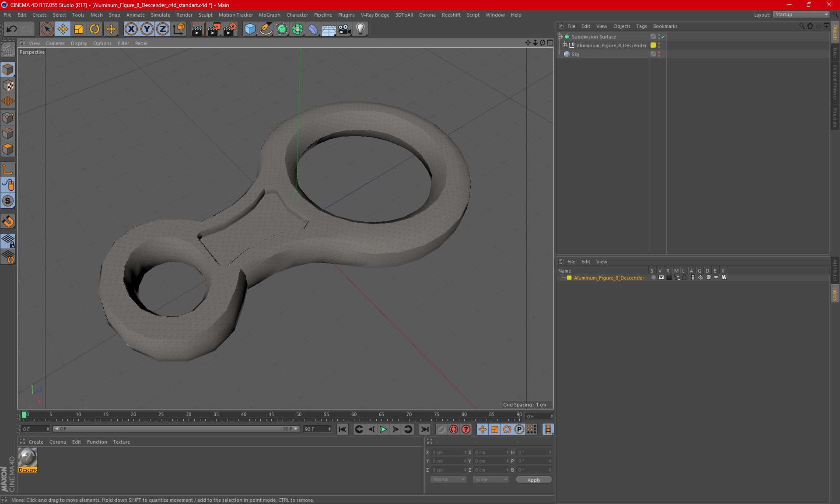Expand Aluminum_Figure_8_Descender object tree
Screen dimensions: 840x504
click(565, 45)
